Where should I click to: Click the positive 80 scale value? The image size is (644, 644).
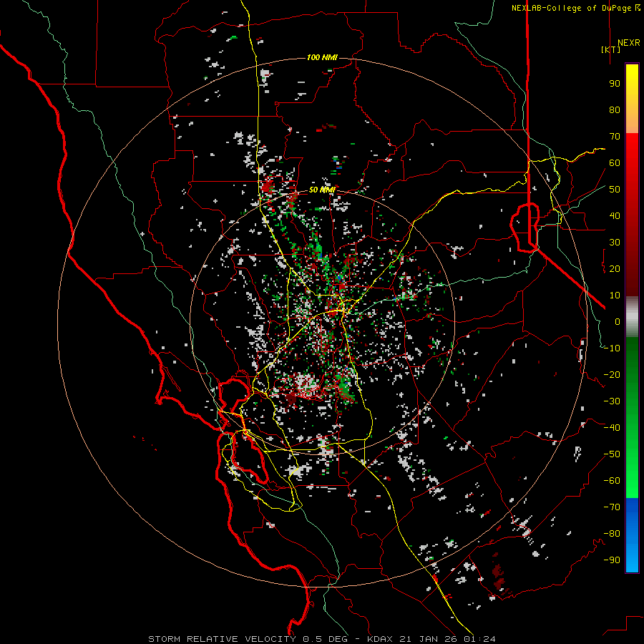click(x=615, y=110)
